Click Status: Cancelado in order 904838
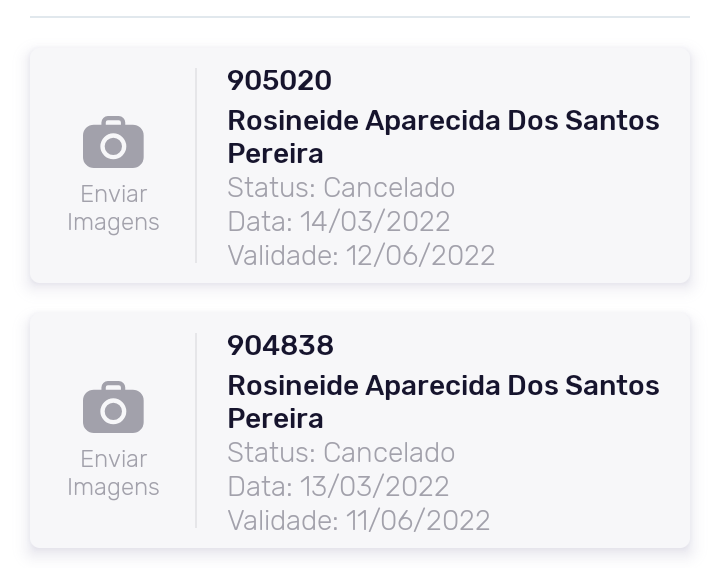Image resolution: width=720 pixels, height=568 pixels. click(341, 453)
